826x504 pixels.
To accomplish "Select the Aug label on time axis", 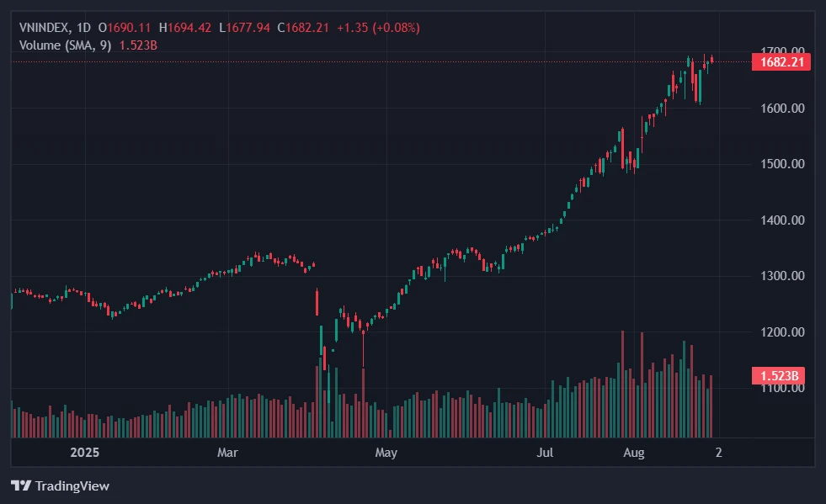I will click(634, 453).
